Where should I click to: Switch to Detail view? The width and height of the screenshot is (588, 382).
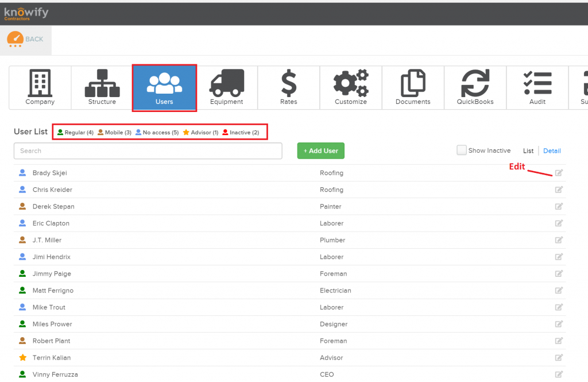coord(551,151)
